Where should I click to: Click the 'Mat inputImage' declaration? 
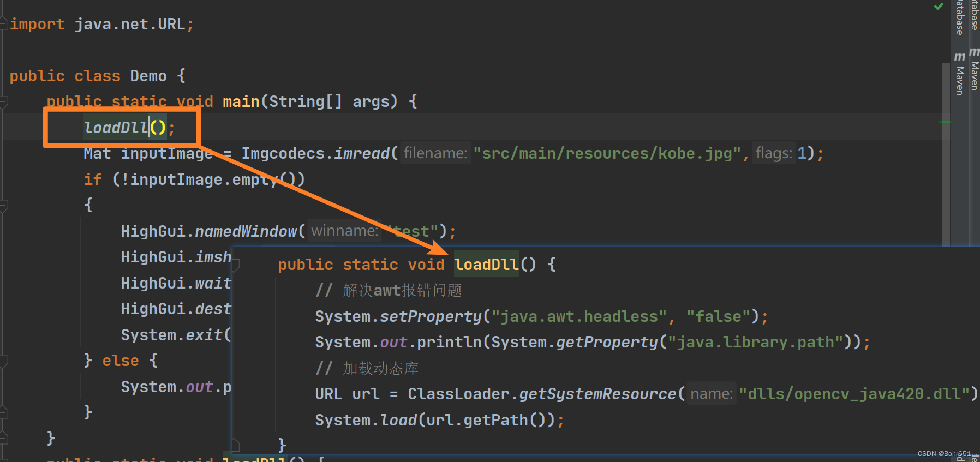pyautogui.click(x=148, y=153)
